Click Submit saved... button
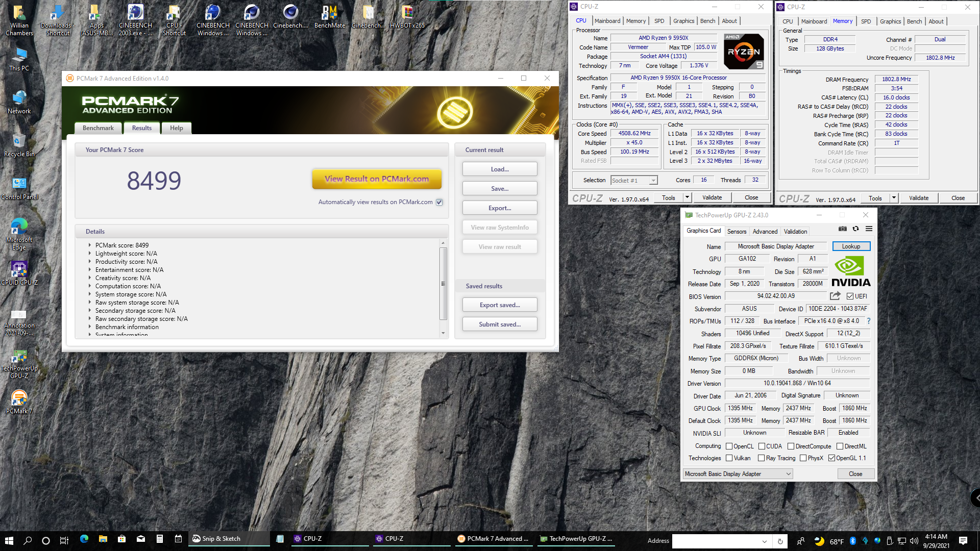Screen dimensions: 980x551 tap(500, 324)
